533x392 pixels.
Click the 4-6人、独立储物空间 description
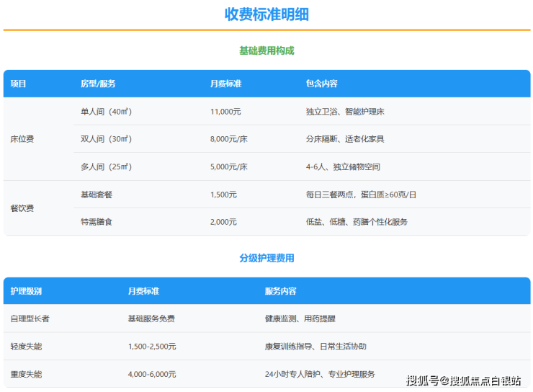click(343, 166)
